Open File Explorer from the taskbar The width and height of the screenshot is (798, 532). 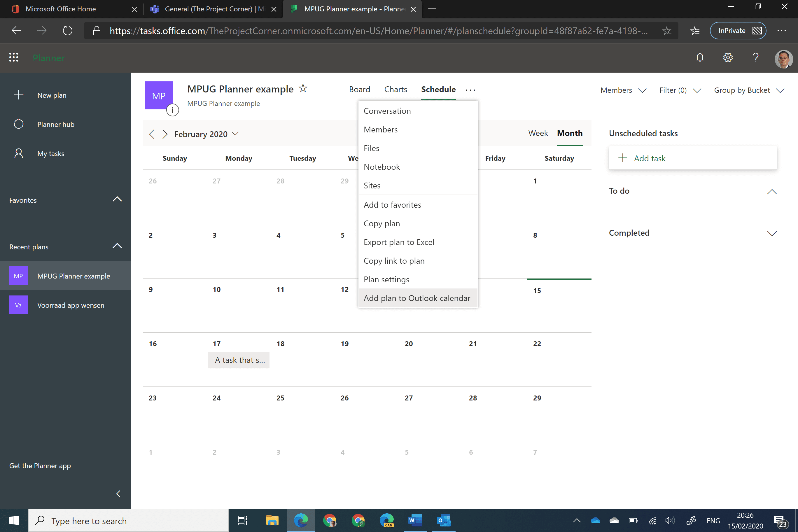click(272, 520)
